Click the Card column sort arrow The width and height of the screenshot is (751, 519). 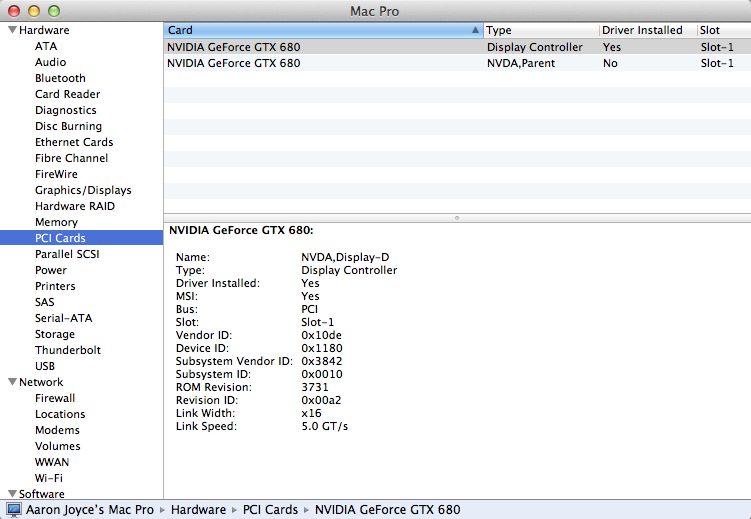475,30
